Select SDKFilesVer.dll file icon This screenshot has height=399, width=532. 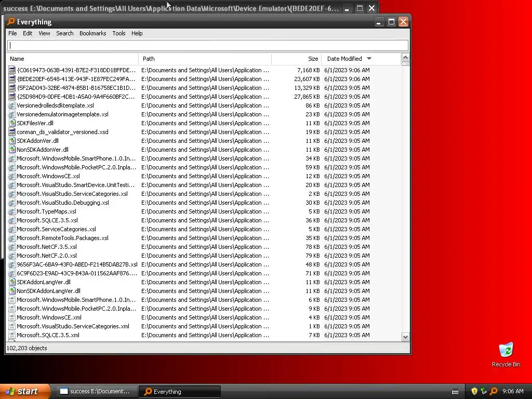click(x=12, y=123)
